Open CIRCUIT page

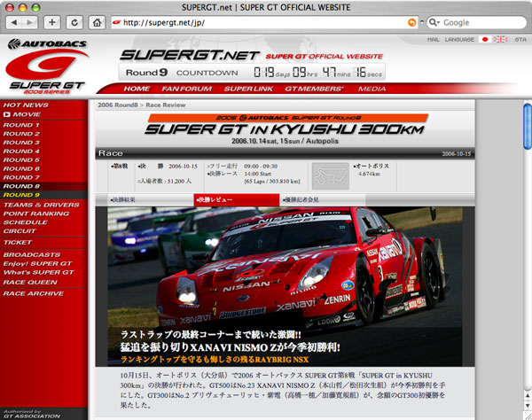point(20,231)
